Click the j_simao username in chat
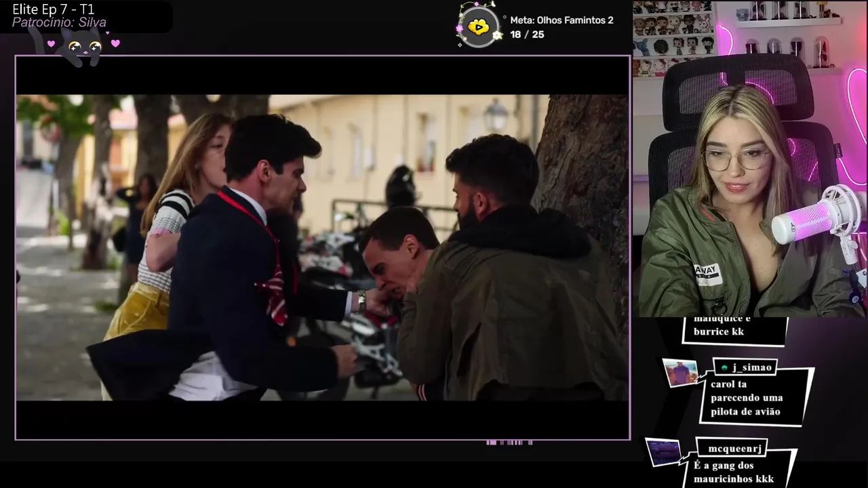868x488 pixels. (x=752, y=367)
